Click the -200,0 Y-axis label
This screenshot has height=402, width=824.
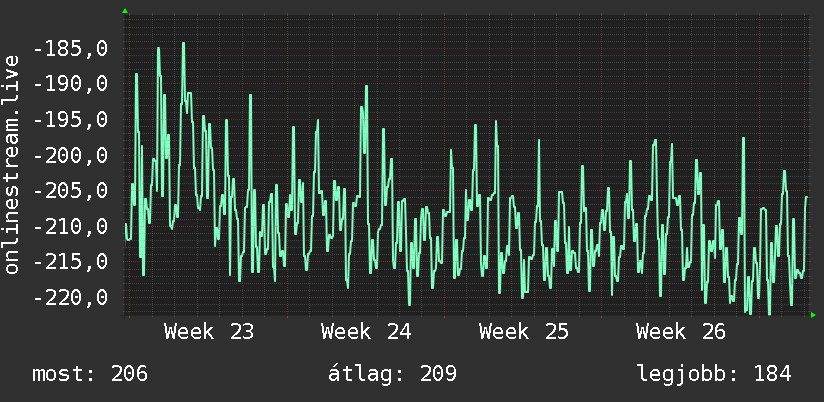(70, 156)
